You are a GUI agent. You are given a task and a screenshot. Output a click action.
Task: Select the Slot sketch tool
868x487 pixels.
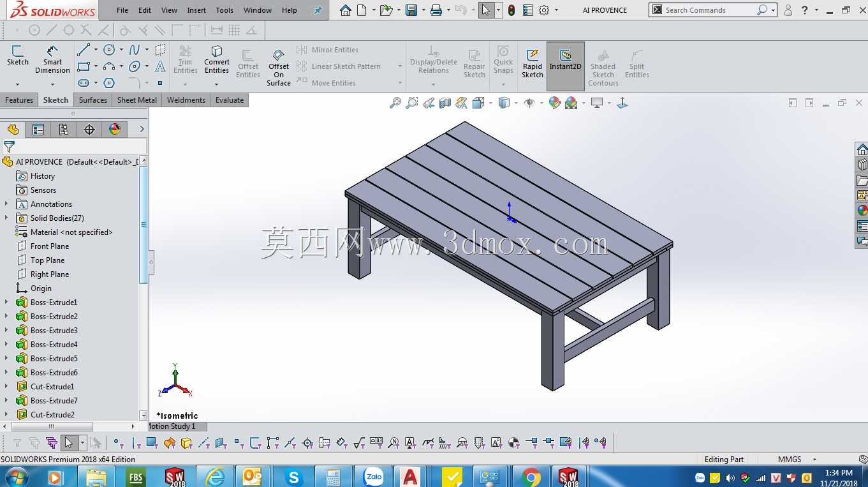tap(84, 83)
